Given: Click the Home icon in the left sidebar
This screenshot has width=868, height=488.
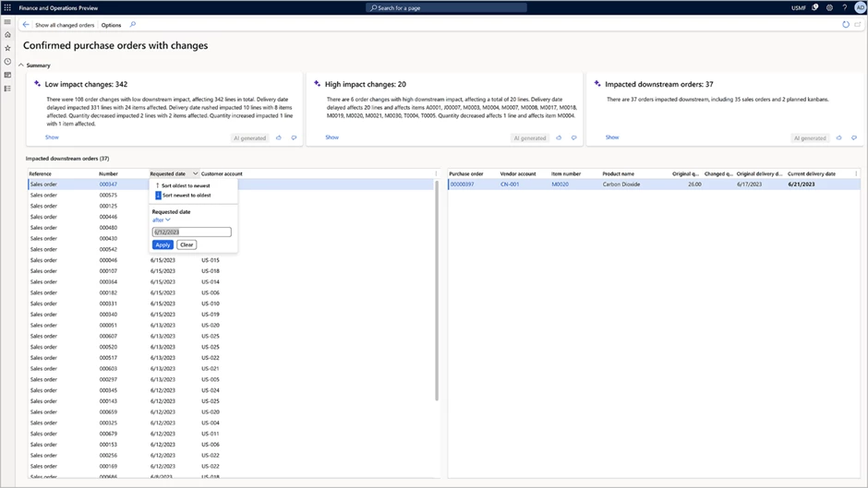Looking at the screenshot, I should pos(7,35).
